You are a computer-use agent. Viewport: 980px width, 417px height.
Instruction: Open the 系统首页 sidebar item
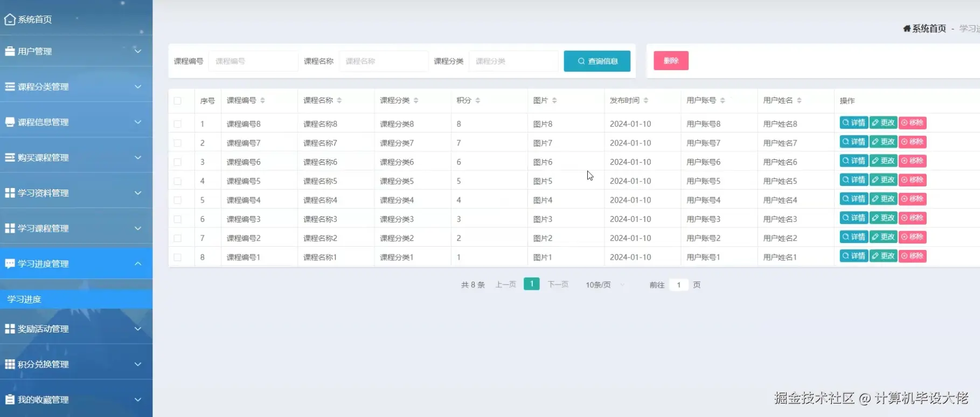(76, 19)
